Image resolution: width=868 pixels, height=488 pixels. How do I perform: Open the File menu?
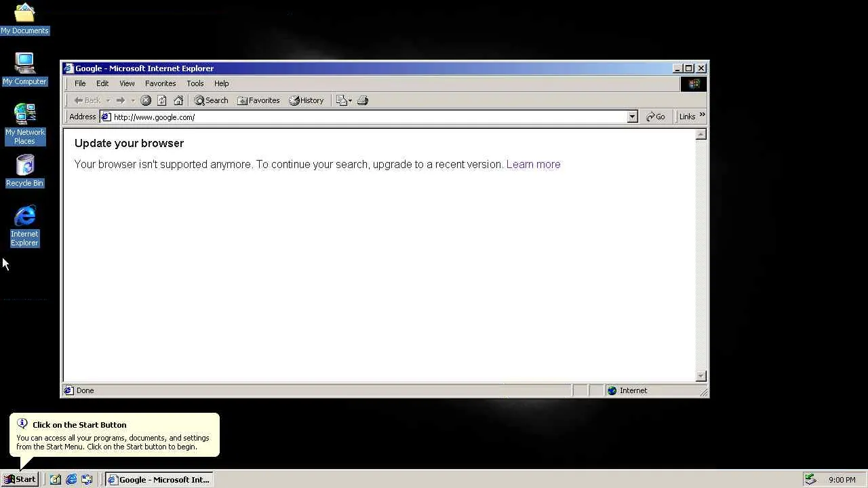click(x=80, y=83)
